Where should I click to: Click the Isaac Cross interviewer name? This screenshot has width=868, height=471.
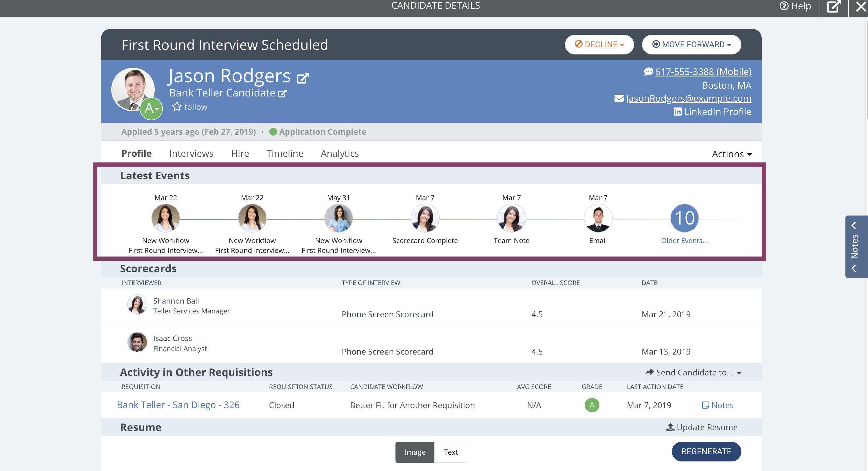[x=172, y=338]
